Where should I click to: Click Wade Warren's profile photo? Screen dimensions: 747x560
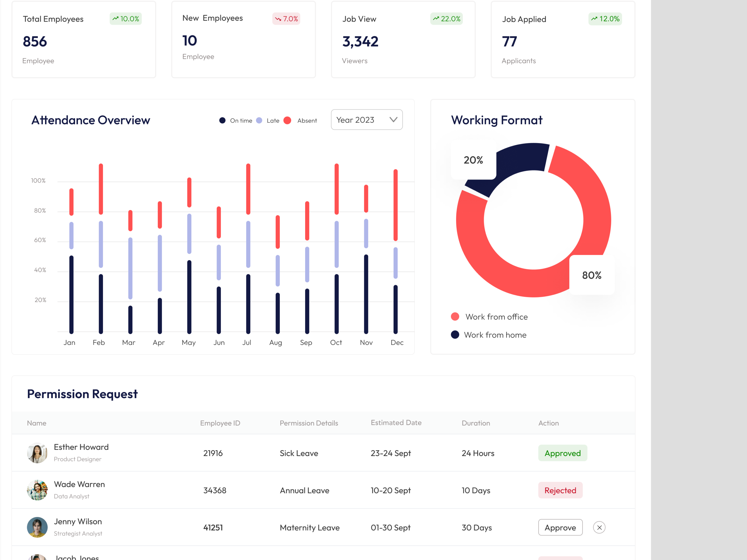click(37, 490)
